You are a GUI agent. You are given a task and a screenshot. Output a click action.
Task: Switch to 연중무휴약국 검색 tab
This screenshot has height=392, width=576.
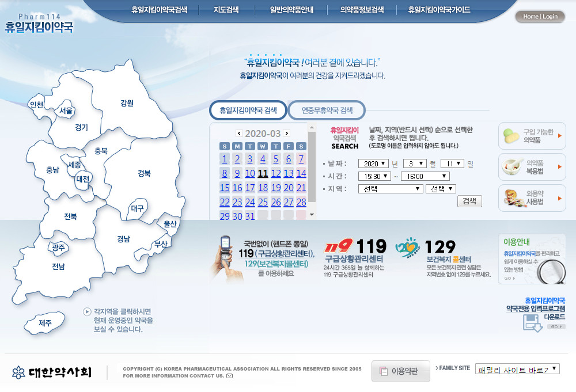(x=327, y=110)
